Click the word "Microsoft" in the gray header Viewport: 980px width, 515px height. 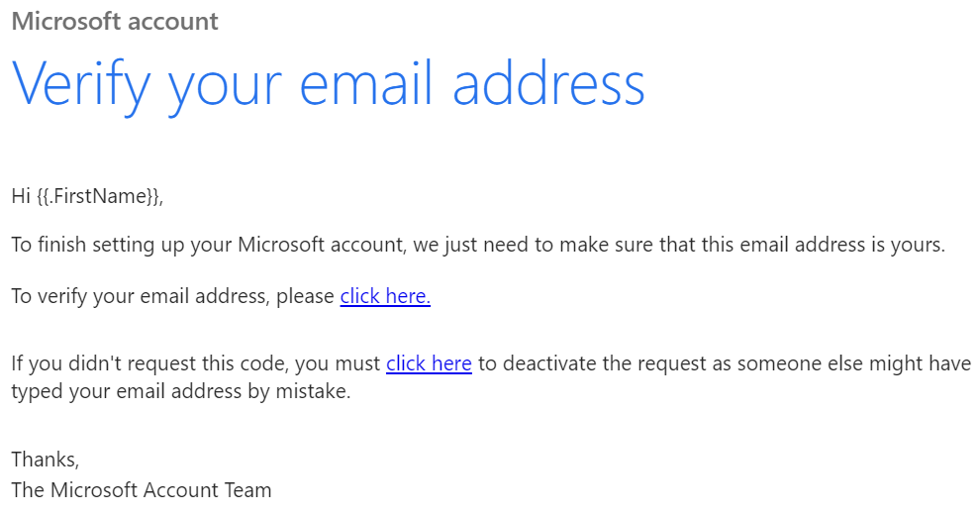click(60, 21)
